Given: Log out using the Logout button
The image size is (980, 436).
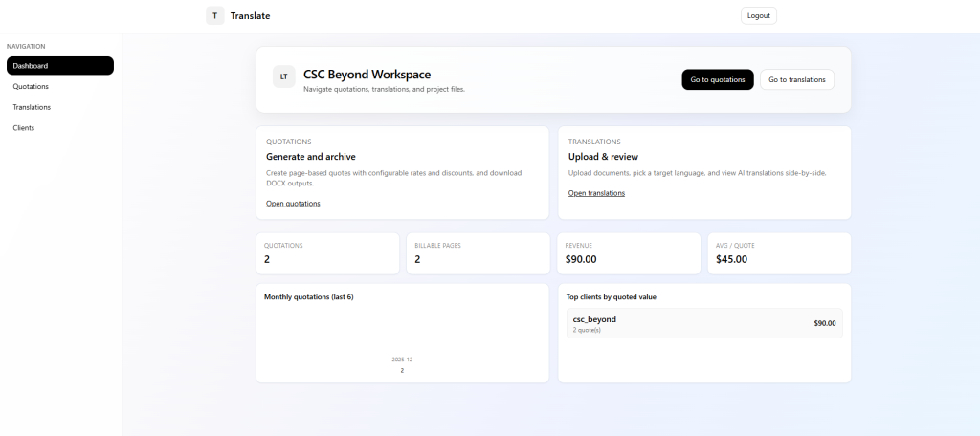Looking at the screenshot, I should click(758, 15).
